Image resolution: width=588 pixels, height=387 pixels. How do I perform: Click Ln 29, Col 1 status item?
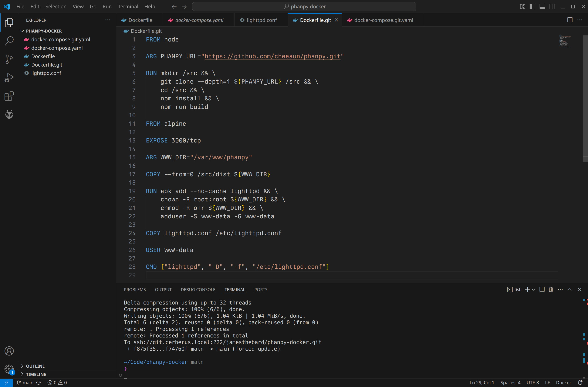pyautogui.click(x=481, y=383)
